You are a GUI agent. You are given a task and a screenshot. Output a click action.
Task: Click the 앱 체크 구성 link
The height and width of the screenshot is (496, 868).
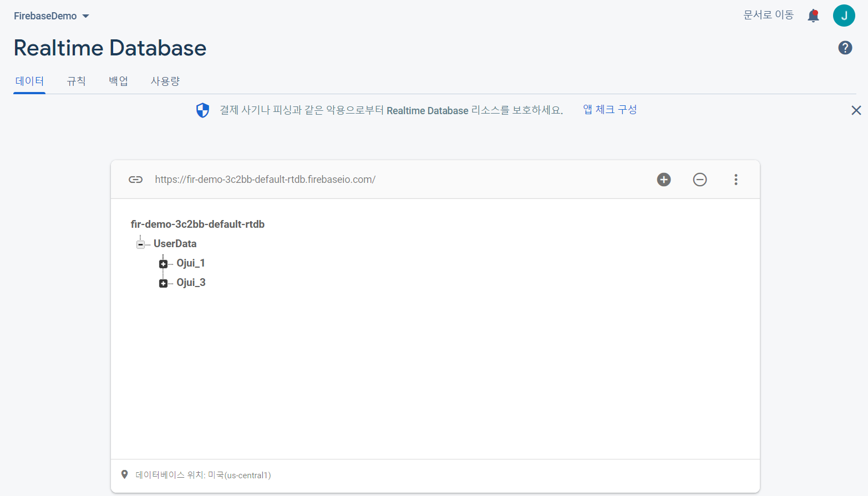[x=610, y=110]
